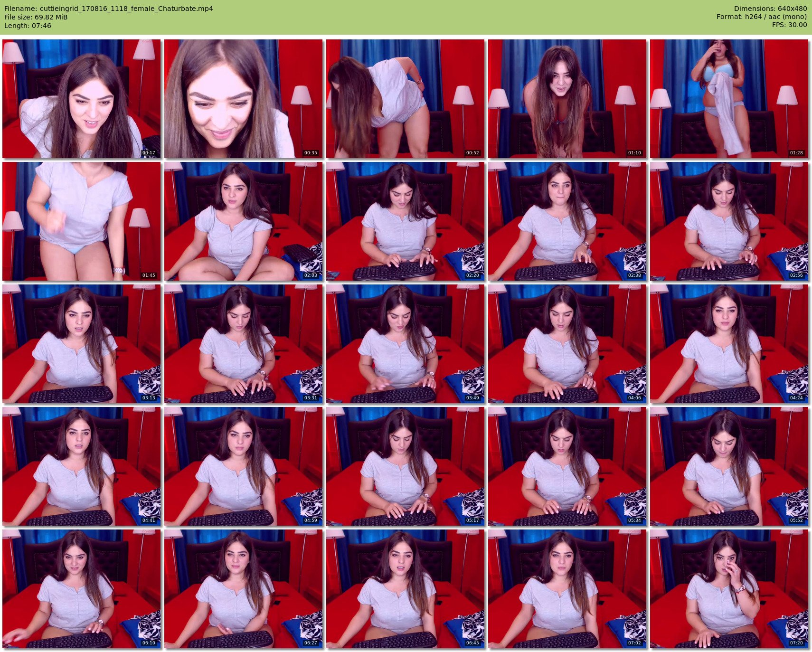Image resolution: width=812 pixels, height=652 pixels.
Task: Open the frame at 06:10
Action: (x=81, y=589)
